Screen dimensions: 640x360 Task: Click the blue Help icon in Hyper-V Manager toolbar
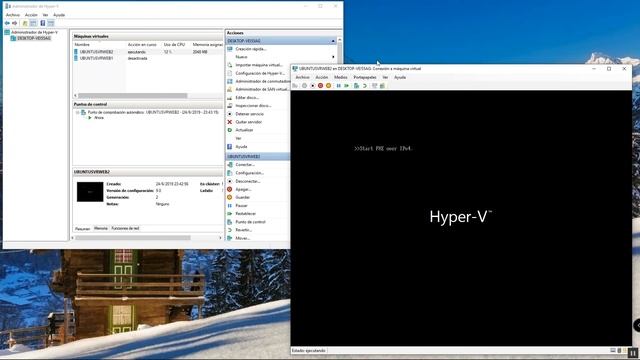[43, 23]
